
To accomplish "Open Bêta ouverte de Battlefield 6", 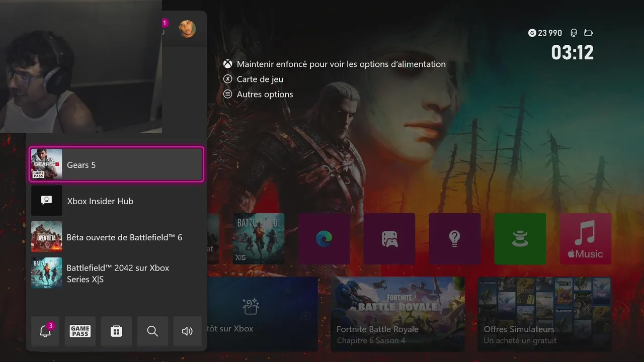I will [117, 237].
